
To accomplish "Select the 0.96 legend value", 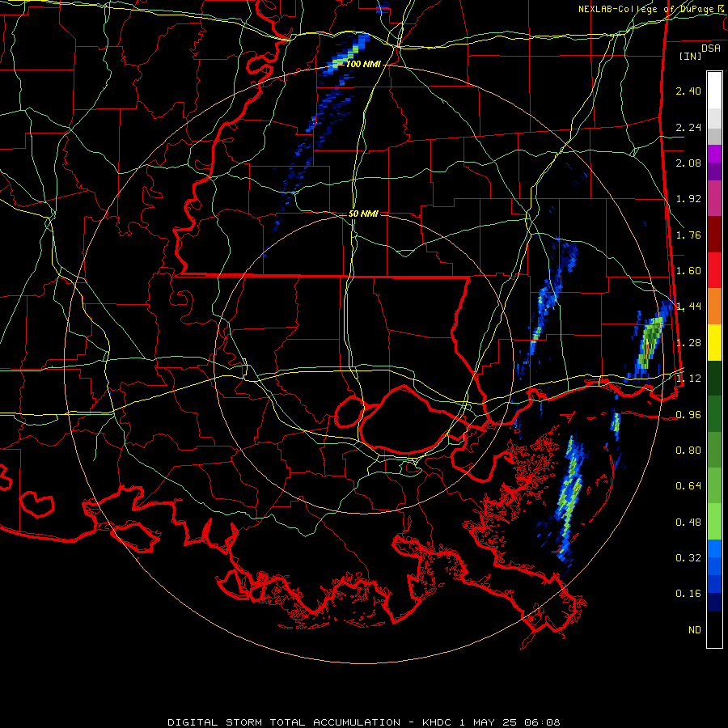I will point(688,415).
